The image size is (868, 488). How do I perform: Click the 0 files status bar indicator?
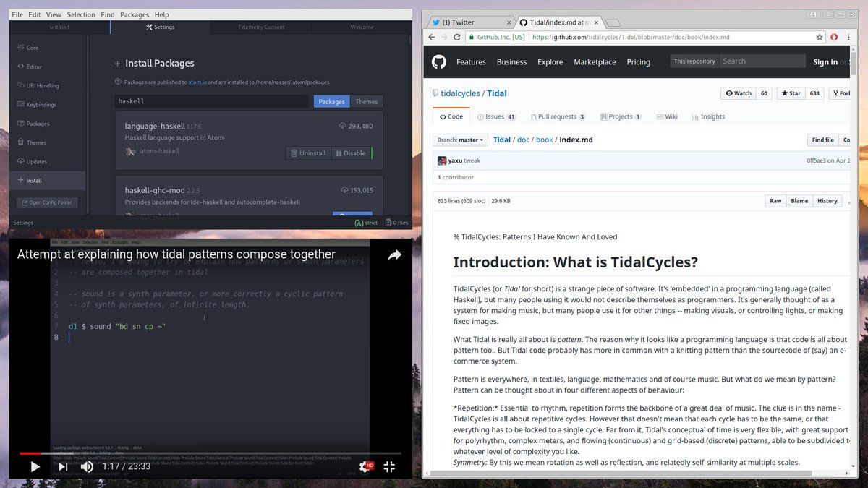(x=396, y=223)
